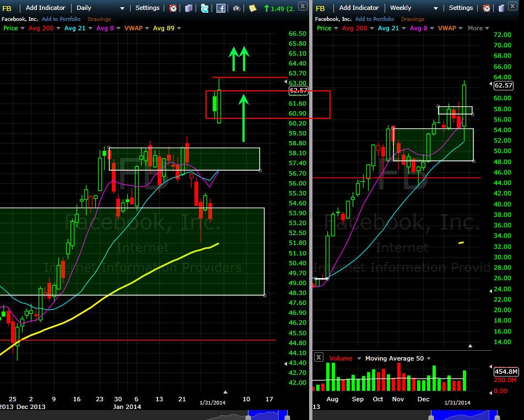
Task: Click the date triangle marker on Daily chart axis
Action: point(225,392)
